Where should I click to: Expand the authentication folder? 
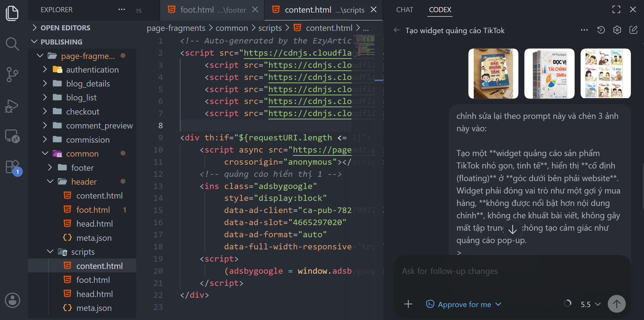coord(92,70)
